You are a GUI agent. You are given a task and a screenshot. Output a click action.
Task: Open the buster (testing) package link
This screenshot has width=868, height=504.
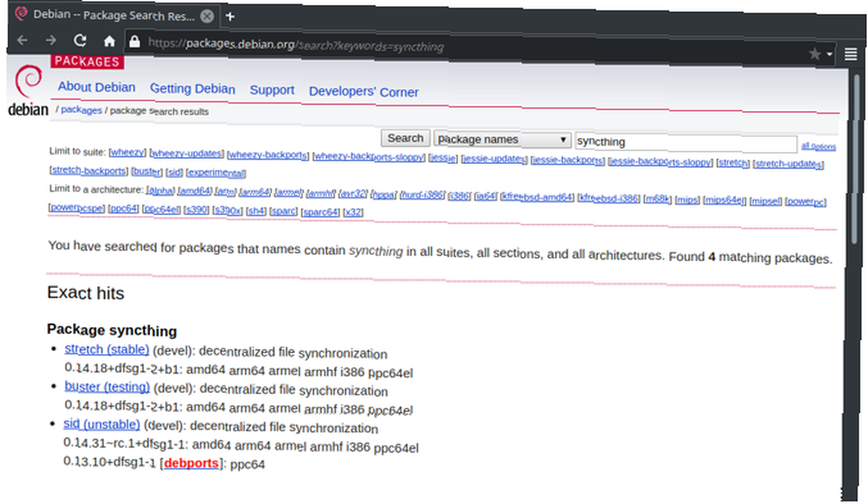pos(107,386)
